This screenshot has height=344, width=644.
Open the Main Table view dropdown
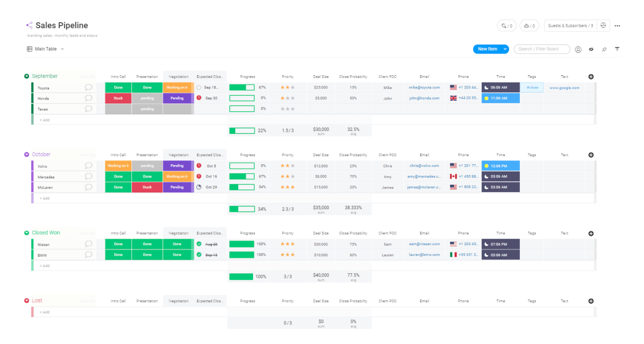62,49
